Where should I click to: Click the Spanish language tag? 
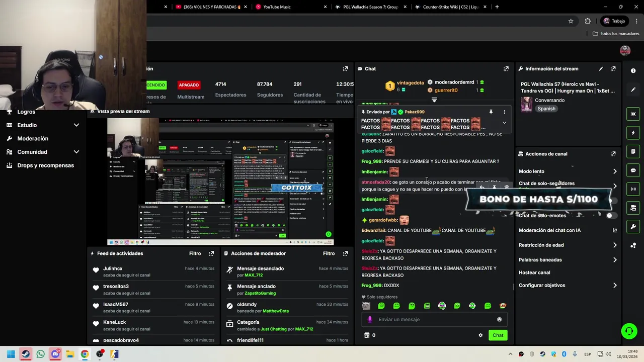[546, 109]
